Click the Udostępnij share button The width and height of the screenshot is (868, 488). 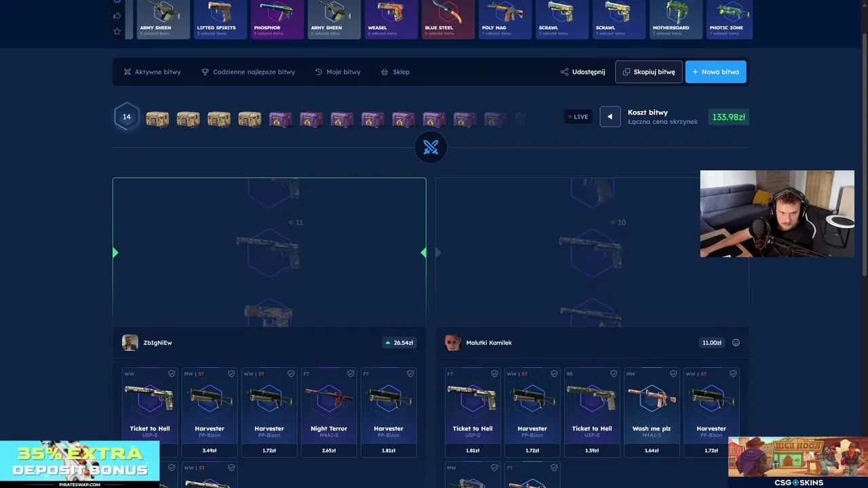tap(583, 72)
